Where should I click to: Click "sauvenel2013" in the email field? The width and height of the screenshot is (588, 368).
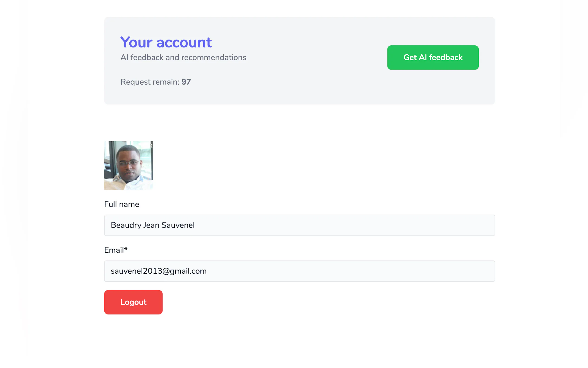coord(136,271)
